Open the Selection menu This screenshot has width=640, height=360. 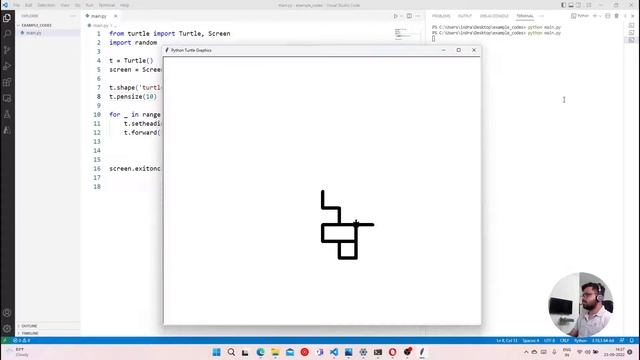46,5
